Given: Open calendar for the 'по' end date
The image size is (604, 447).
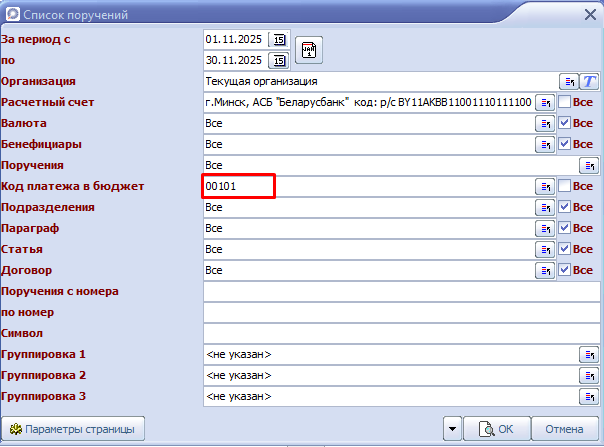Looking at the screenshot, I should (279, 60).
